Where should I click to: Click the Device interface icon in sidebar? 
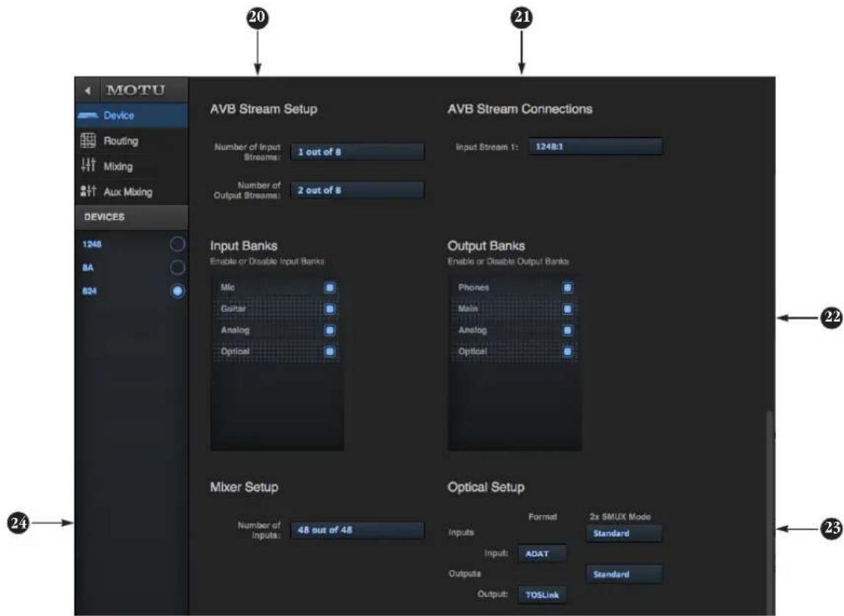(89, 115)
